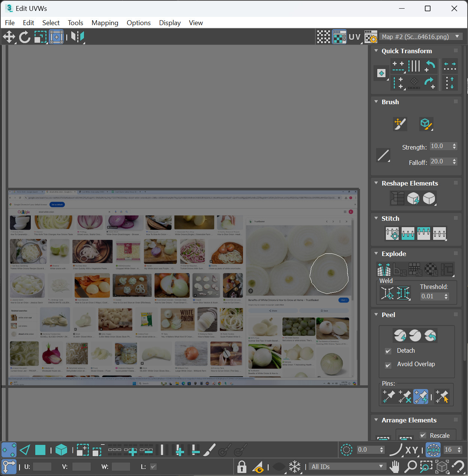Open the map dropdown Map #2
The height and width of the screenshot is (476, 468).
click(421, 37)
